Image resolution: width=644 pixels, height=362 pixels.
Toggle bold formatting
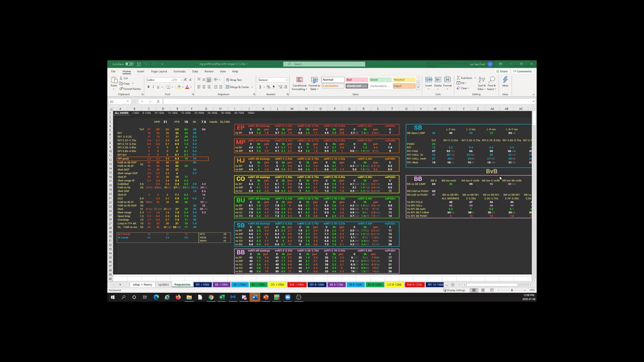[x=148, y=87]
